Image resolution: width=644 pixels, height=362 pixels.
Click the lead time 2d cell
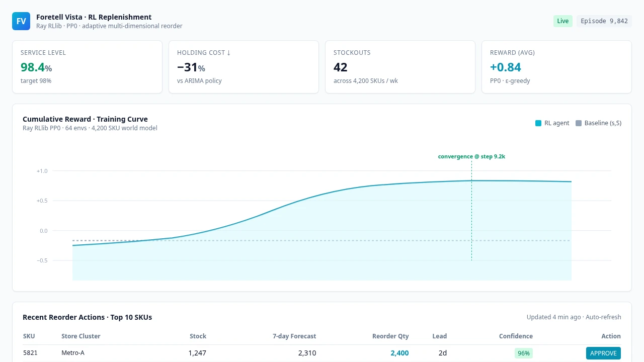[x=442, y=353]
